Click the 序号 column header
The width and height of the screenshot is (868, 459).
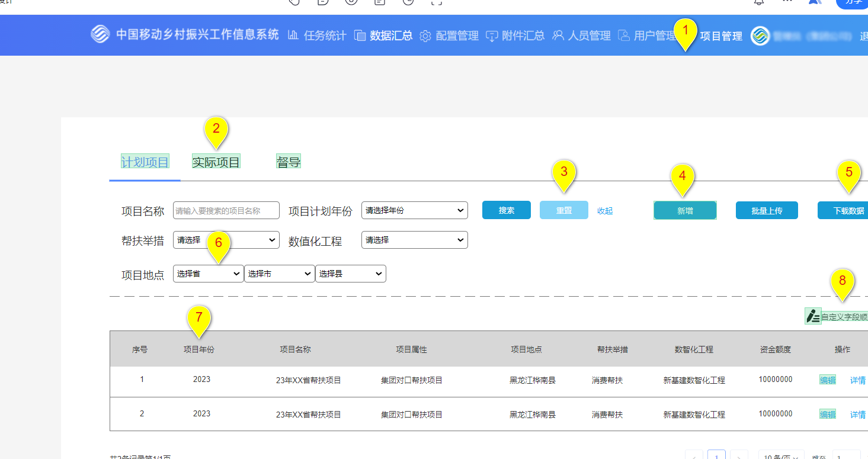click(x=140, y=349)
